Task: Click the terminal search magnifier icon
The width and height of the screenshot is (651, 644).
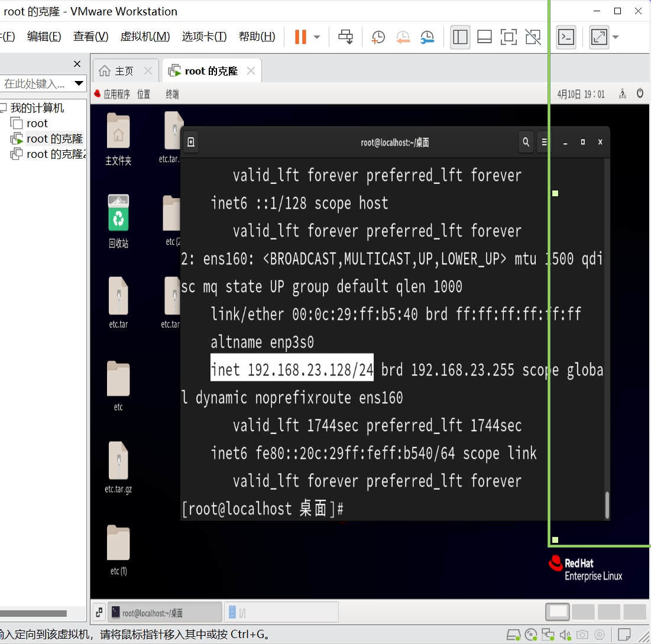Action: (x=526, y=142)
